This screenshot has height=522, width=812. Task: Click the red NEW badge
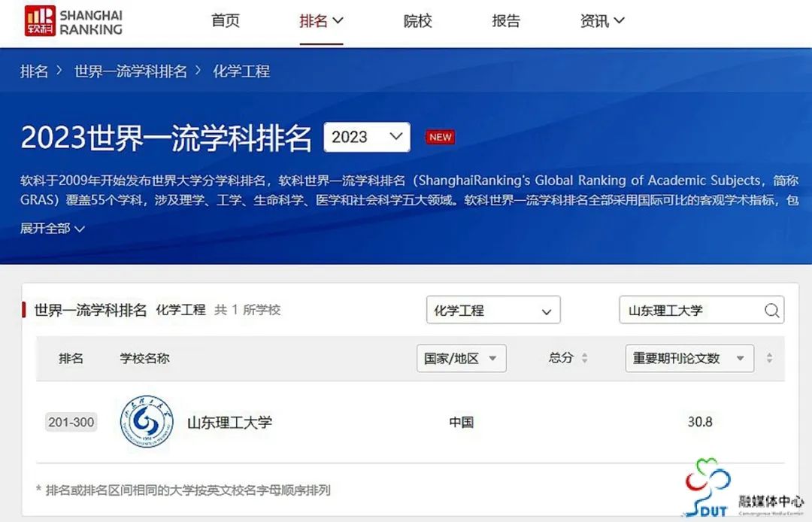pos(440,137)
